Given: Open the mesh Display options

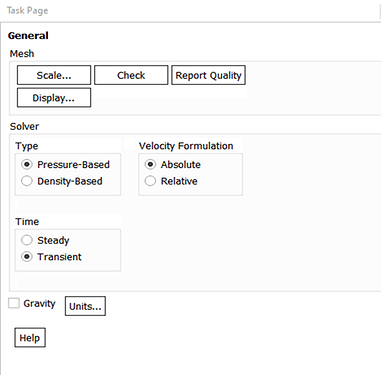Looking at the screenshot, I should 54,98.
